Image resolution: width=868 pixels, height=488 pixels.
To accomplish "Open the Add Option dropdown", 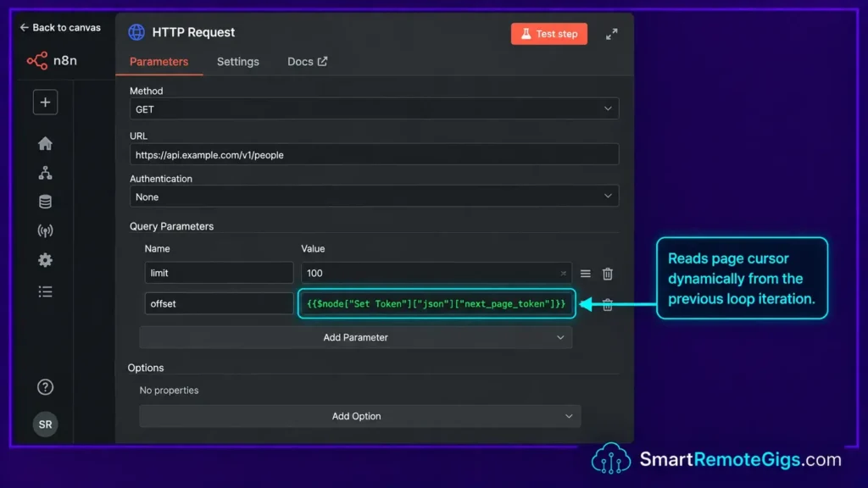I will coord(359,416).
